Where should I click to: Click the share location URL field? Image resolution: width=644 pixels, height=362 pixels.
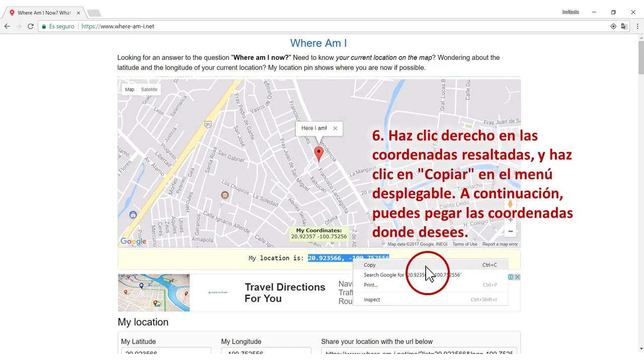click(419, 351)
